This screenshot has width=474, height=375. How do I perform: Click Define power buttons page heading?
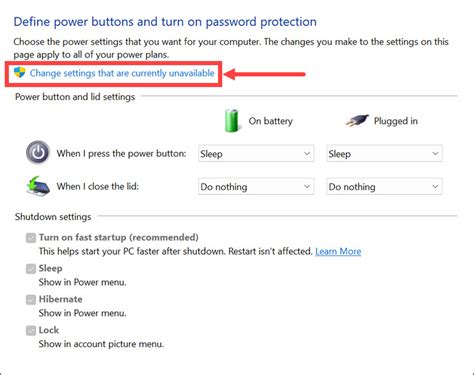(x=165, y=22)
